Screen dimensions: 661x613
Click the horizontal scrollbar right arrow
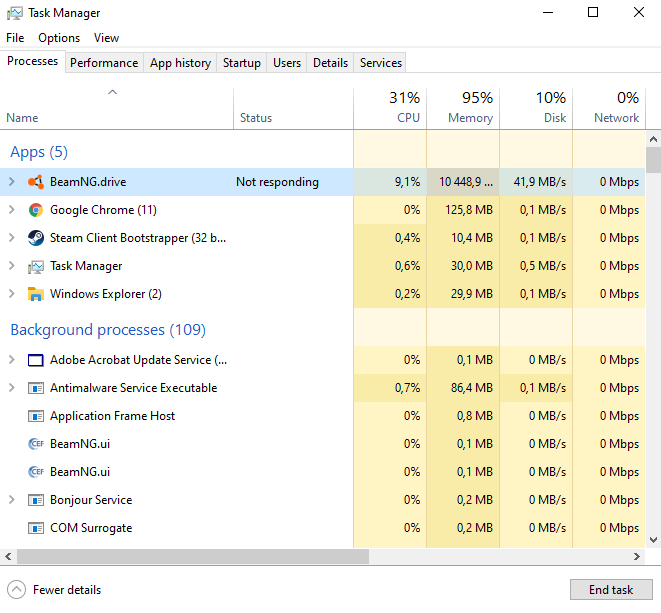(x=637, y=557)
